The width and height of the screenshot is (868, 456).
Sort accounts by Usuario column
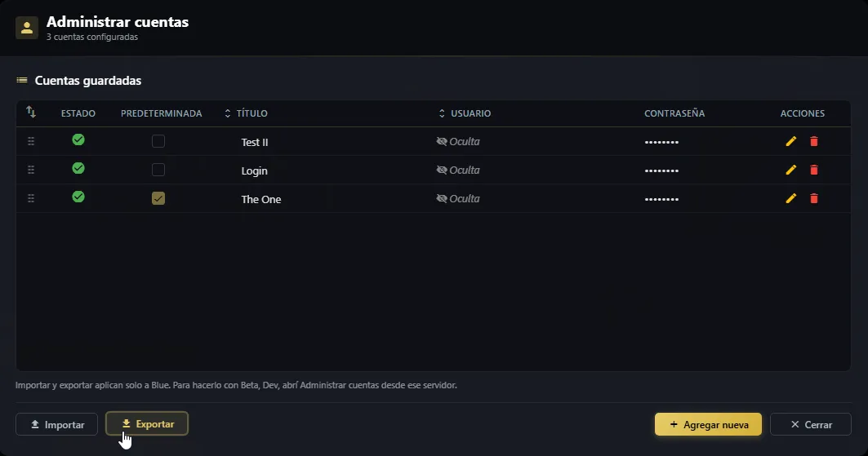pyautogui.click(x=465, y=113)
